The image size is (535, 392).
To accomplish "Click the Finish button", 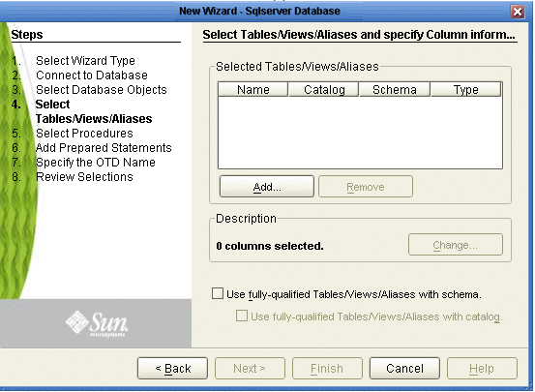I will [327, 368].
